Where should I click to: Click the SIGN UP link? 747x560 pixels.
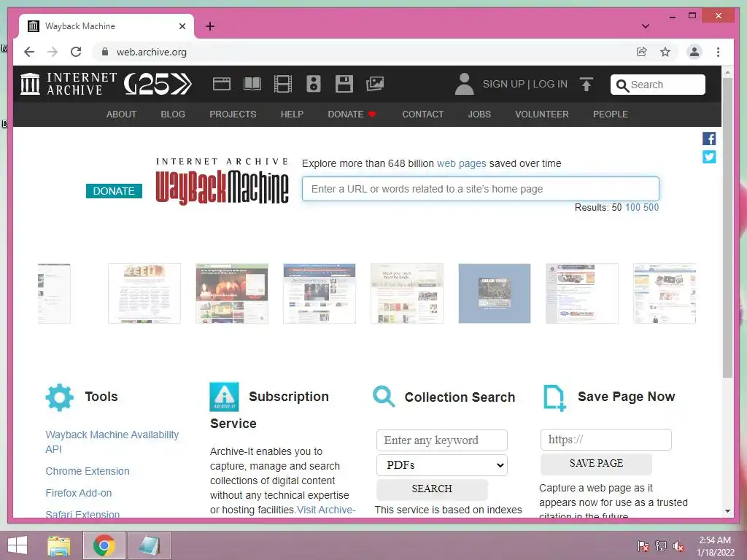click(503, 84)
